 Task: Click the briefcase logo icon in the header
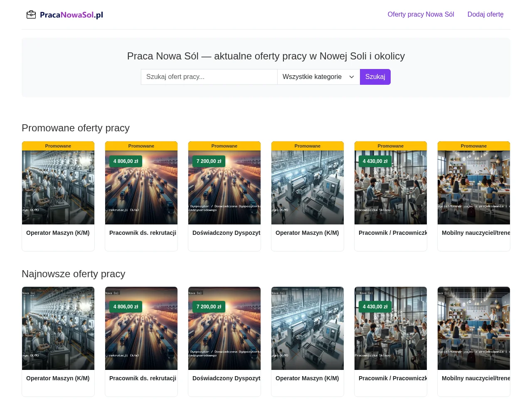31,15
